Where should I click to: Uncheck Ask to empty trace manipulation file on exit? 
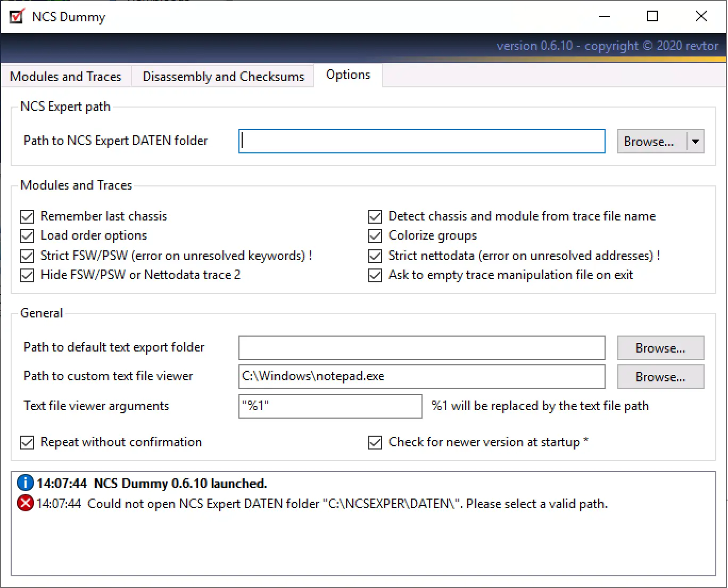pos(375,275)
